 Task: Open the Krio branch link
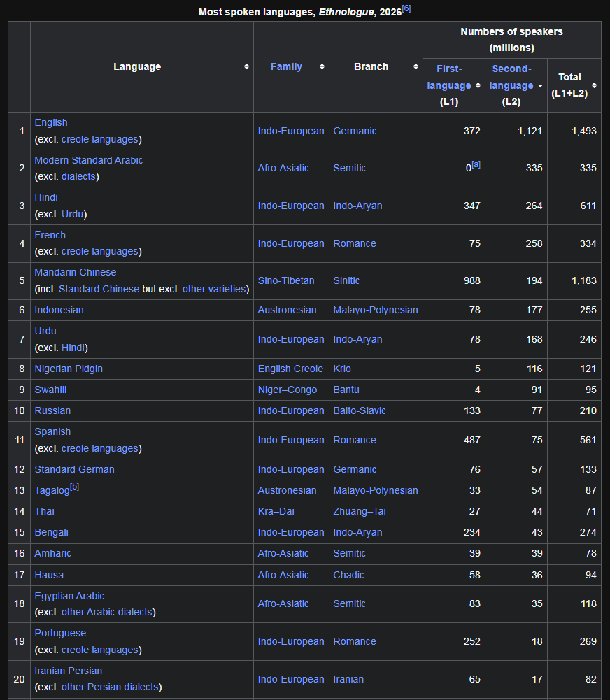(342, 369)
